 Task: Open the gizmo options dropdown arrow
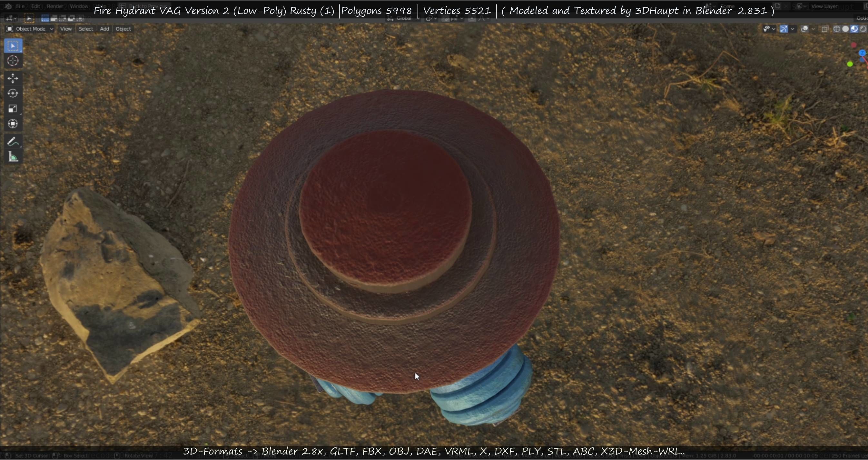tap(793, 29)
